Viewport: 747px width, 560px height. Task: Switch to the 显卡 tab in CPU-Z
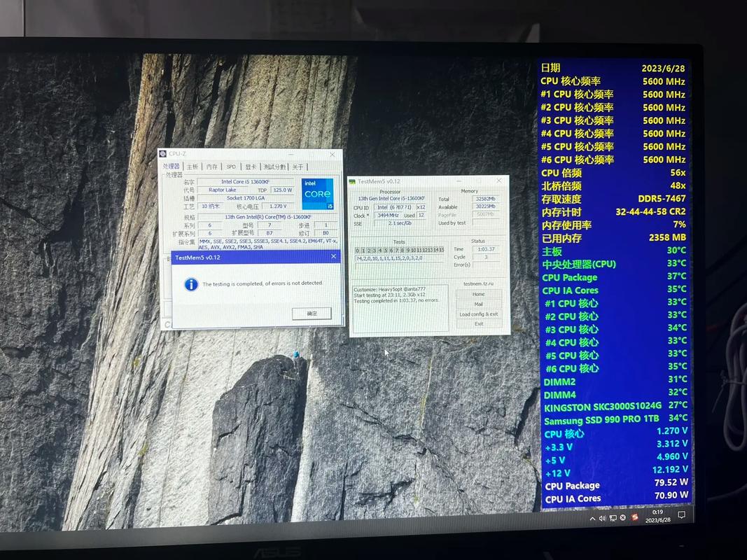[251, 167]
